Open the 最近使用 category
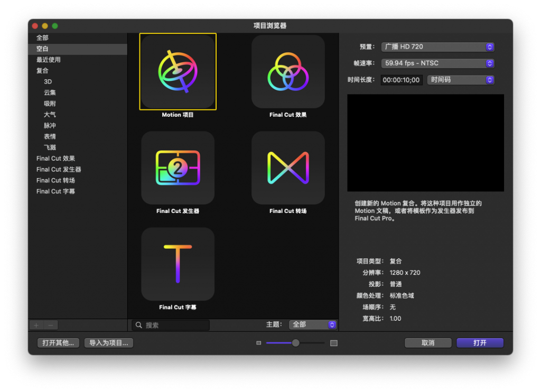 click(78, 60)
